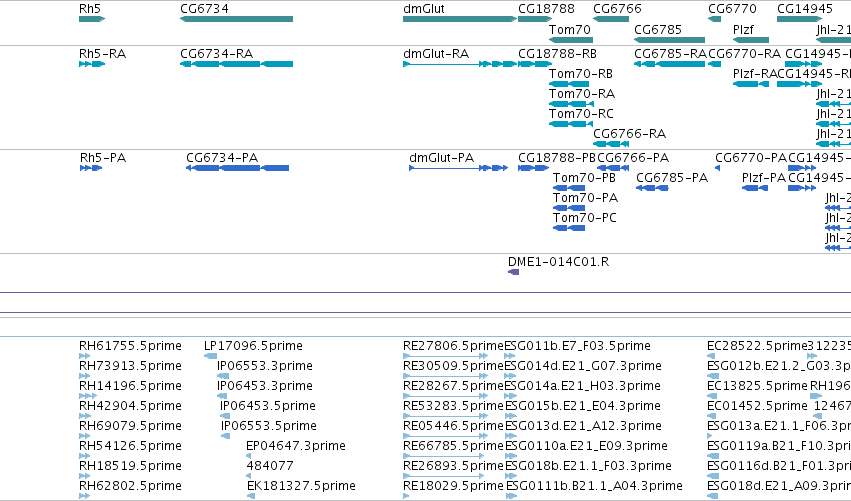Click the RH54126.5prime EST

130,446
